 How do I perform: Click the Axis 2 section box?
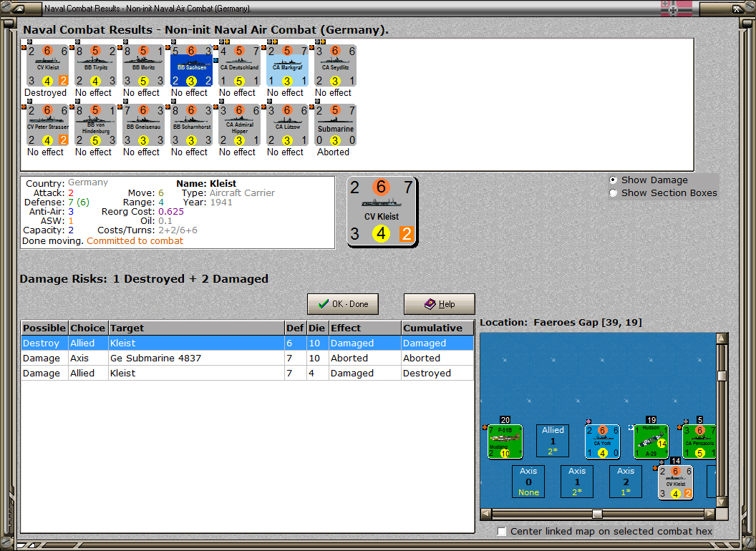626,481
